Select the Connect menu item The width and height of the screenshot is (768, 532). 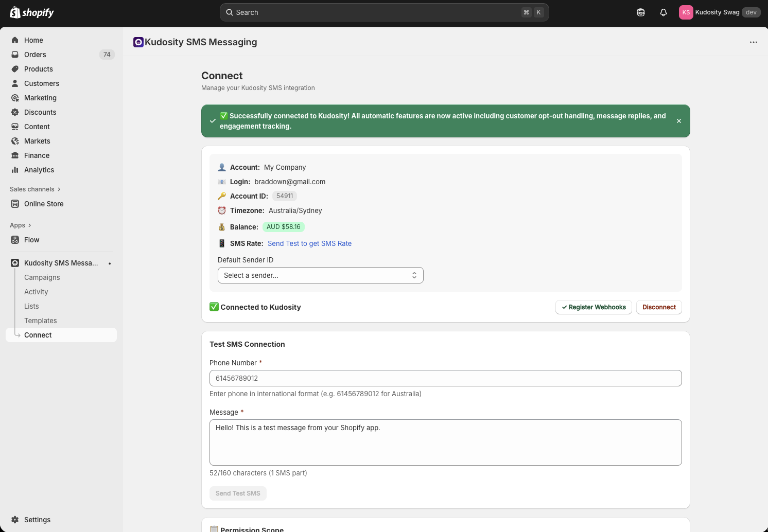pos(61,335)
